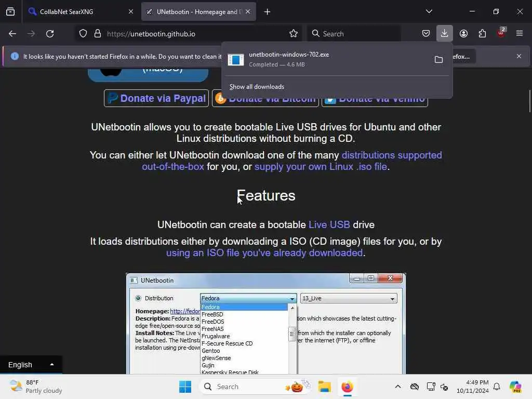
Task: Click the uBlock extension icon with badge
Action: pos(501,33)
